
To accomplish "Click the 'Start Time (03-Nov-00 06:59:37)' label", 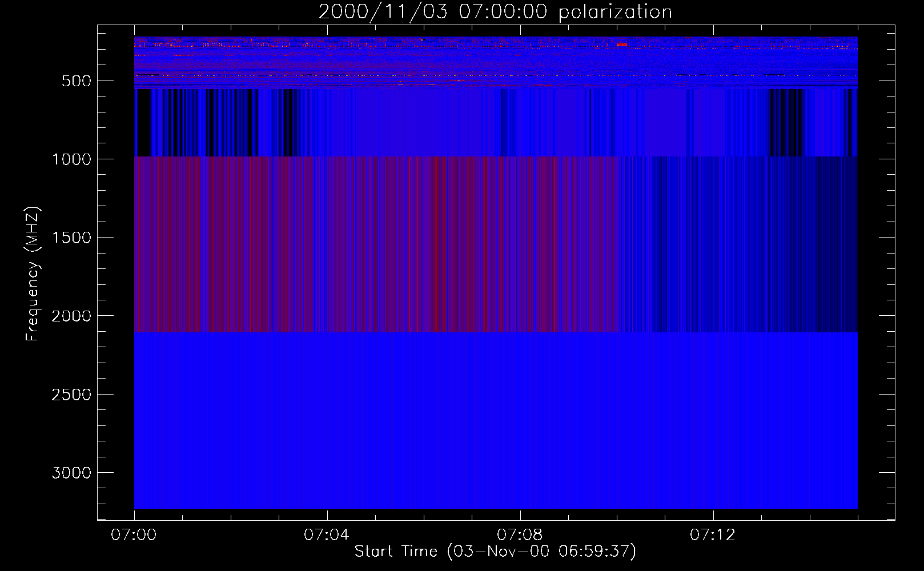I will [495, 552].
